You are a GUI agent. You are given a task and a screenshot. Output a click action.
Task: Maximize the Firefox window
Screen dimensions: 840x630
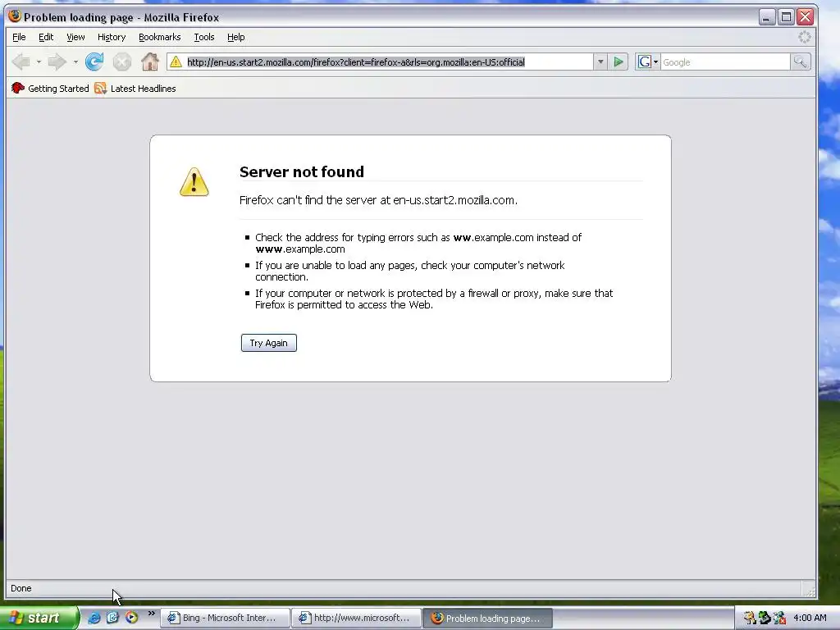pyautogui.click(x=786, y=17)
